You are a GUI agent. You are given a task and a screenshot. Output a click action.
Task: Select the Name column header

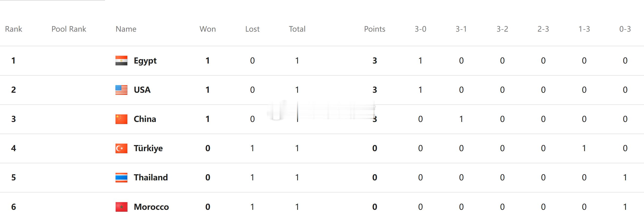pyautogui.click(x=126, y=29)
